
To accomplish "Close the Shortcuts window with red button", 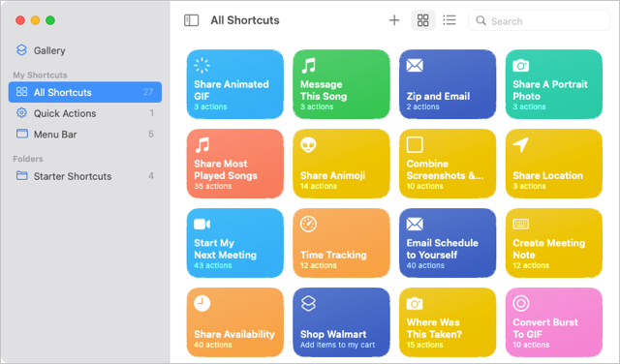I will click(20, 20).
